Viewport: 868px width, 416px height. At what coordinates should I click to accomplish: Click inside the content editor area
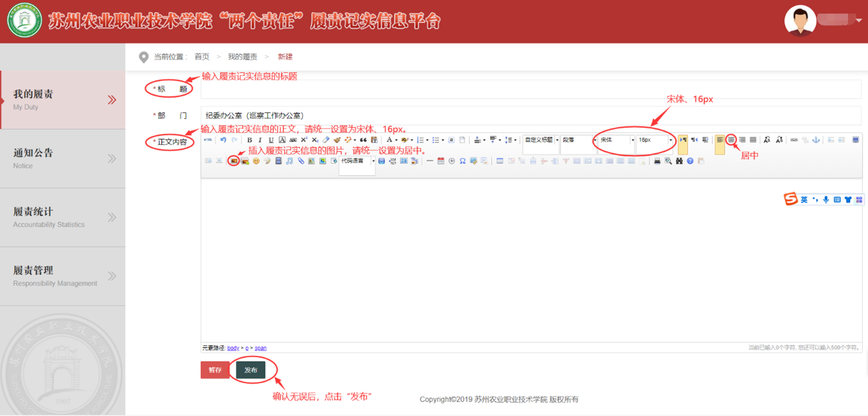(531, 260)
